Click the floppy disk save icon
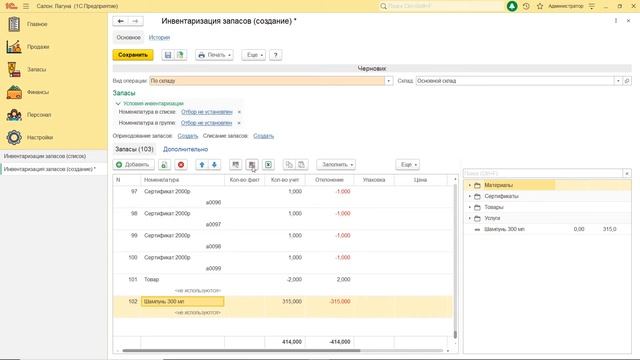This screenshot has height=360, width=640. [168, 55]
